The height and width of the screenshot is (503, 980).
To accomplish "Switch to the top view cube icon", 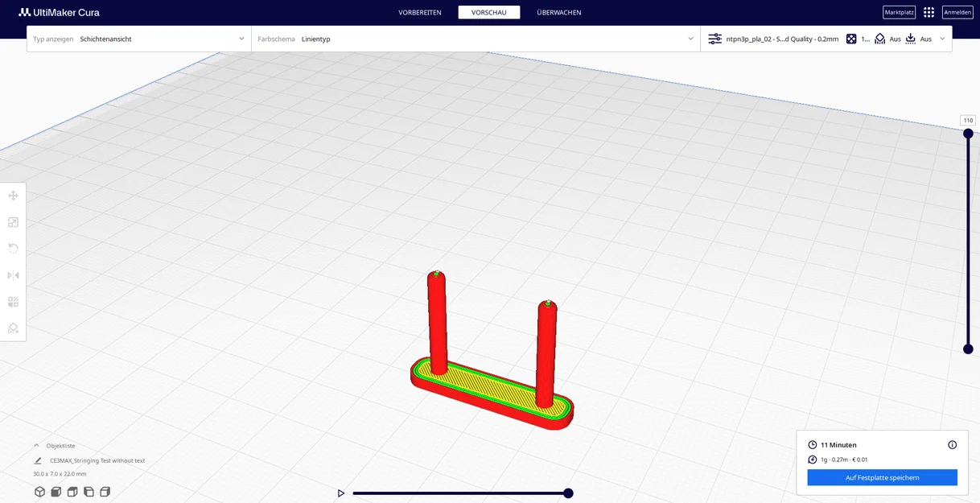I will click(72, 492).
